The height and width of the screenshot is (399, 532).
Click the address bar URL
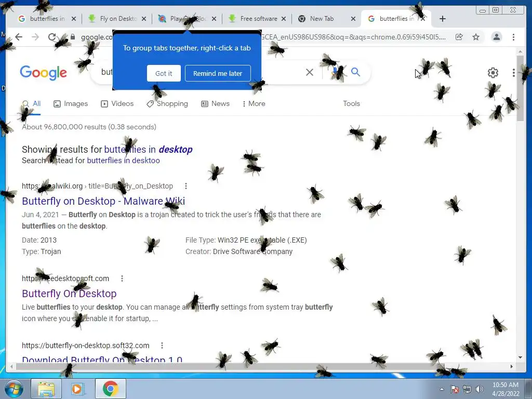click(264, 37)
